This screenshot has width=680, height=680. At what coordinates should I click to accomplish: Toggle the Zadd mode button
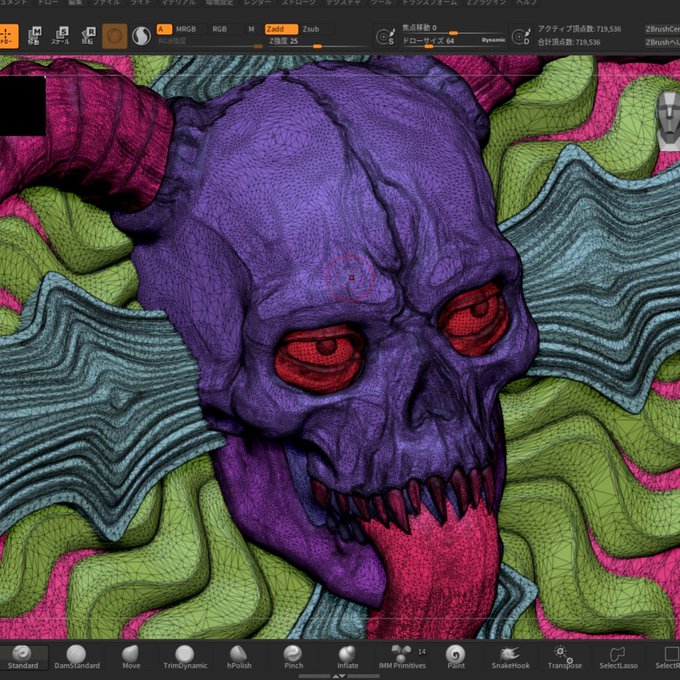coord(281,29)
